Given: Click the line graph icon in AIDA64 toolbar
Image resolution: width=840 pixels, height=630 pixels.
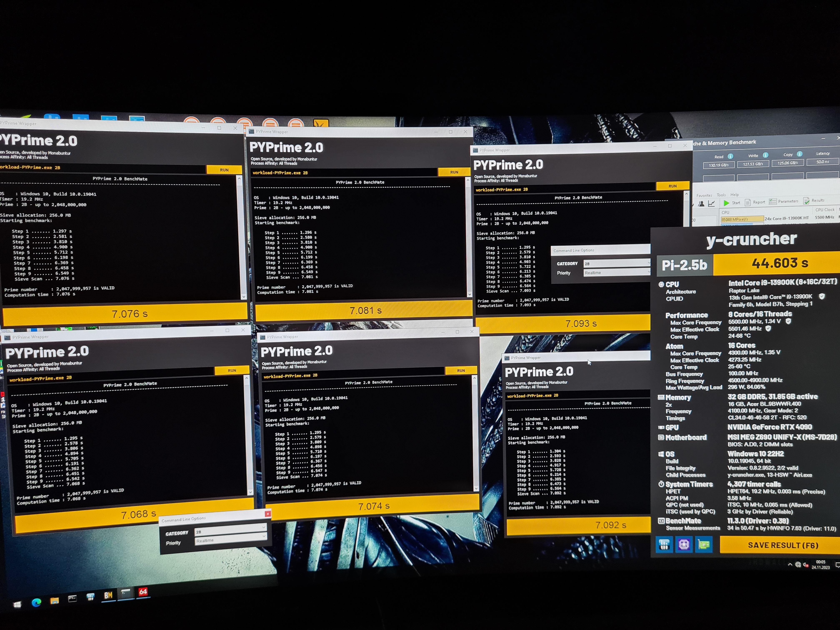Looking at the screenshot, I should (711, 204).
